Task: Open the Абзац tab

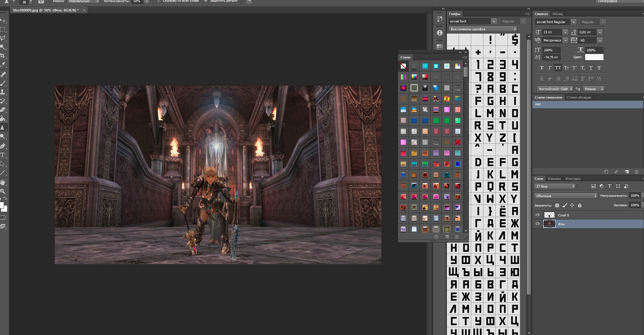Action: tap(557, 14)
